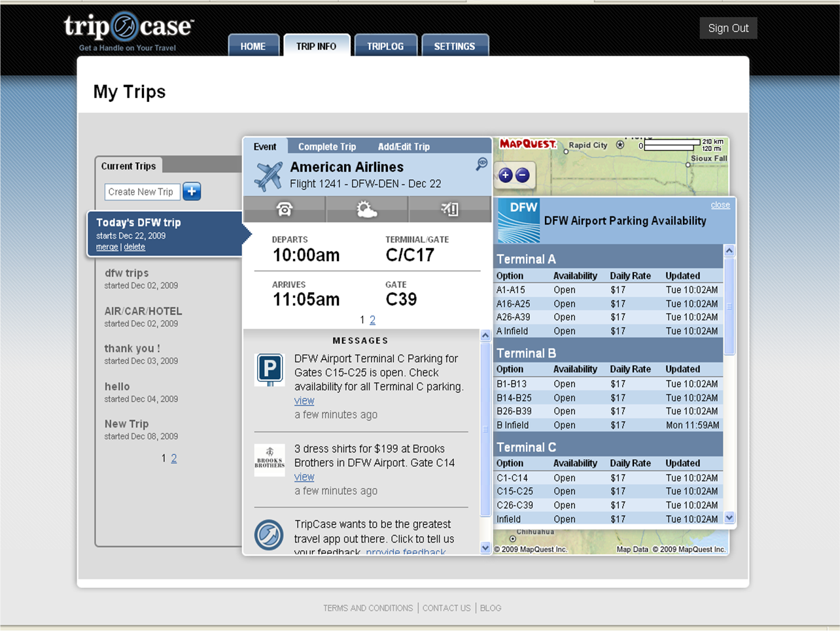Click the Terminal B heading
The image size is (840, 631).
tap(526, 353)
